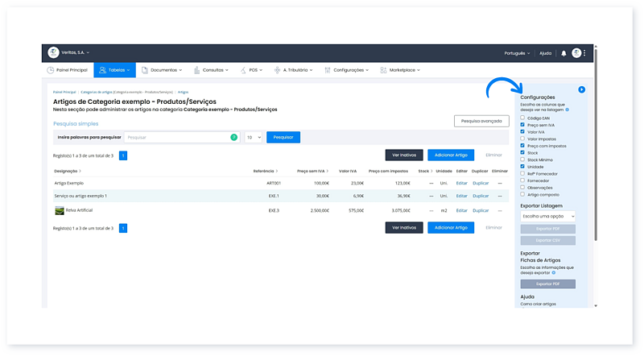The height and width of the screenshot is (356, 644).
Task: Click the green help icon in search field
Action: (233, 138)
